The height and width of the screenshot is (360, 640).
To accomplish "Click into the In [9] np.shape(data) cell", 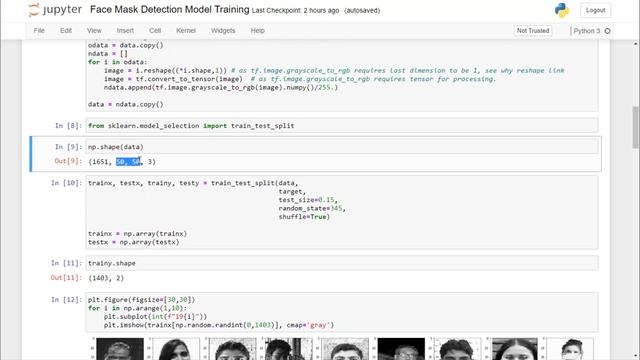I will (x=342, y=147).
